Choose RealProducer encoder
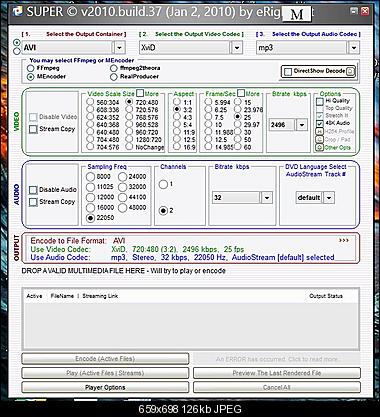 (x=114, y=77)
